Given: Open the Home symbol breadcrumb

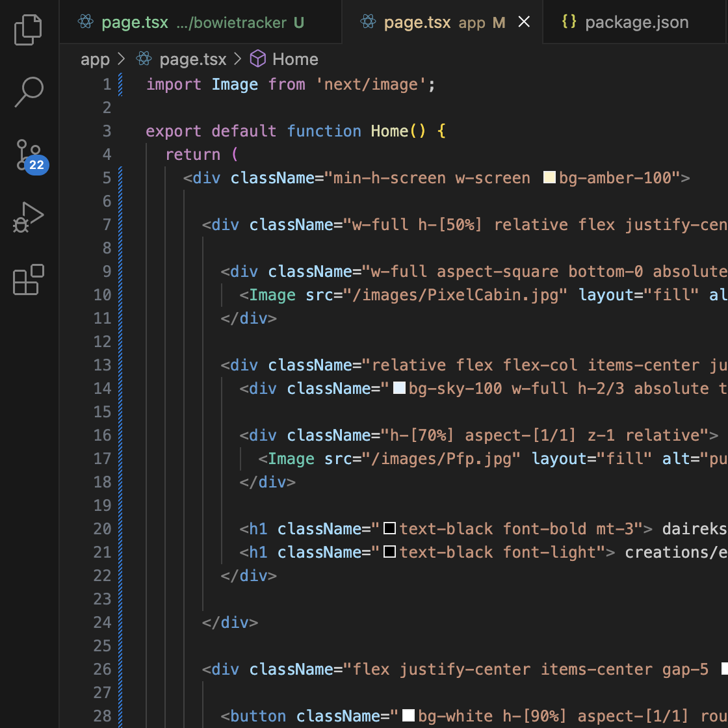Looking at the screenshot, I should pos(295,59).
